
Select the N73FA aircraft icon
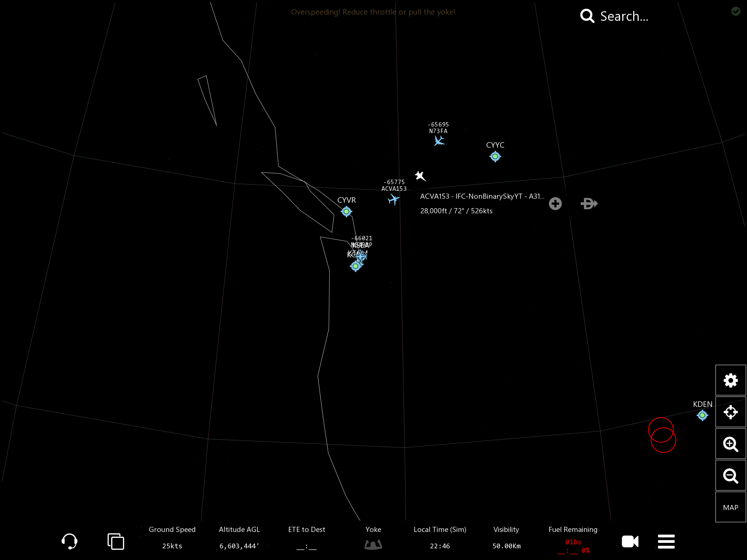click(439, 141)
